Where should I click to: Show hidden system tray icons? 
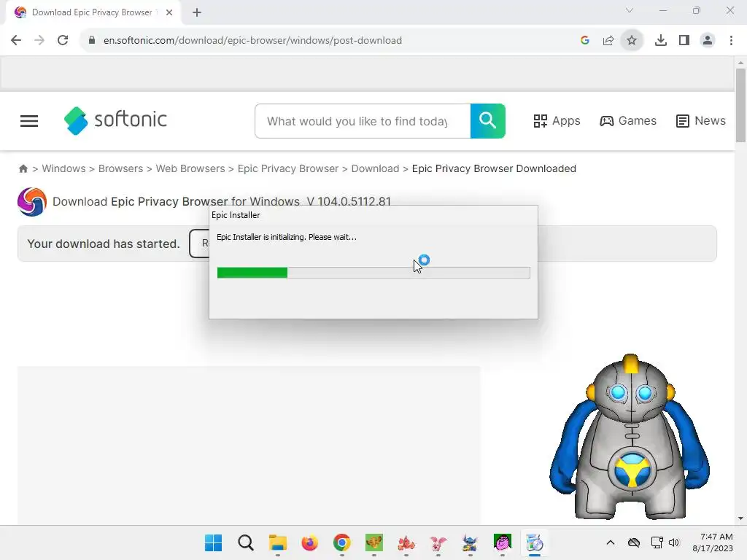(611, 542)
